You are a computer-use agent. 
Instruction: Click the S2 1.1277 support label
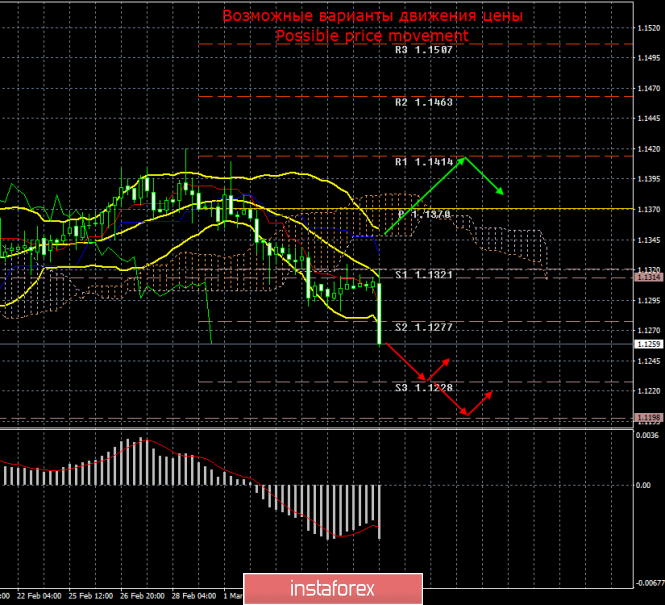click(424, 327)
